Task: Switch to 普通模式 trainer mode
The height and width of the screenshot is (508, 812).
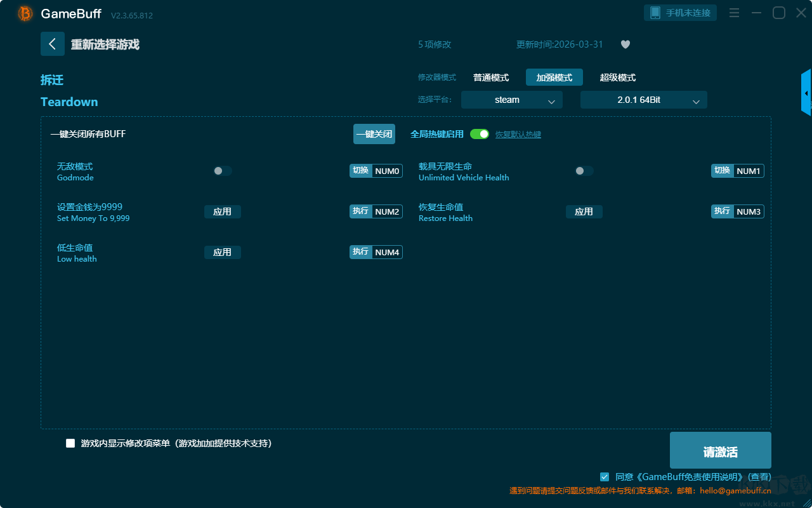Action: [491, 77]
